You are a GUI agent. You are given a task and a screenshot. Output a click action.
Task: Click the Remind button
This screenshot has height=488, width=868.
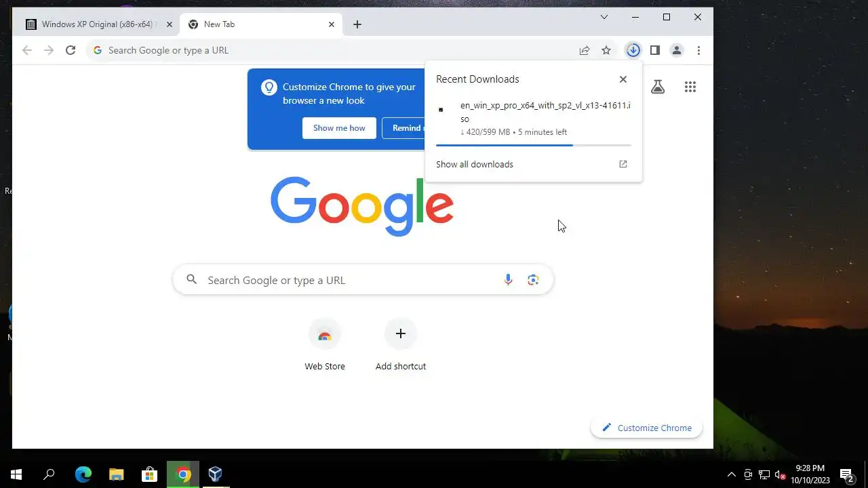point(404,128)
